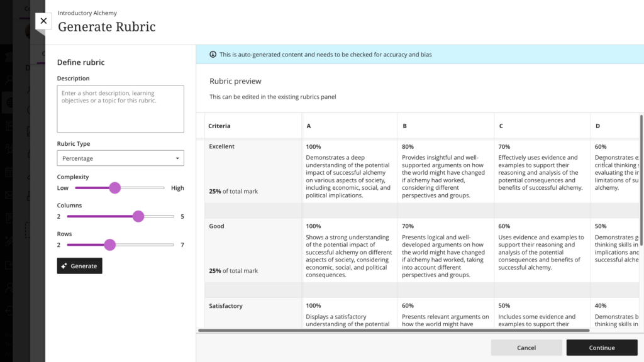This screenshot has width=644, height=362.
Task: Click High label on Complexity slider
Action: click(x=177, y=188)
